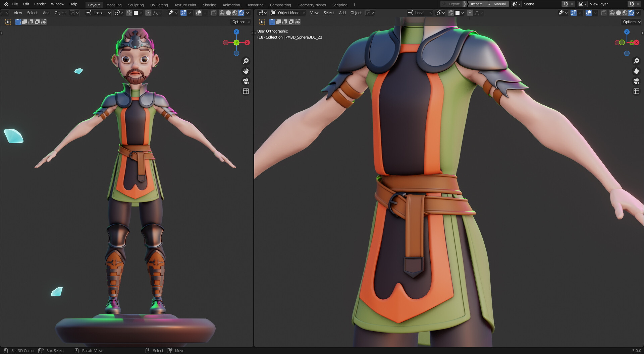Image resolution: width=644 pixels, height=354 pixels.
Task: Switch to camera view icon
Action: (246, 81)
